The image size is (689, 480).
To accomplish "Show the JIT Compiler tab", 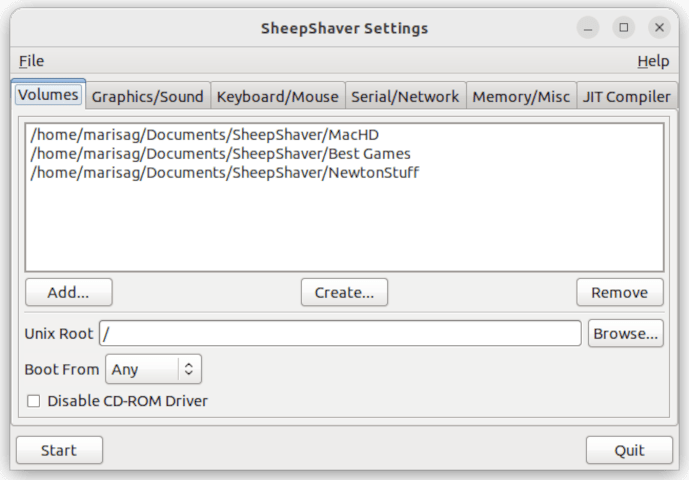I will 627,96.
